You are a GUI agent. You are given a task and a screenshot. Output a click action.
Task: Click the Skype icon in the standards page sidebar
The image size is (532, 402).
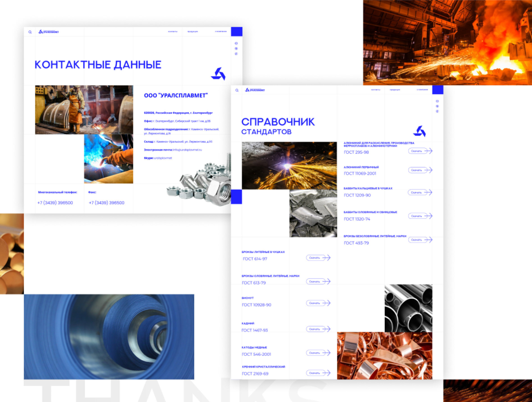(x=437, y=106)
